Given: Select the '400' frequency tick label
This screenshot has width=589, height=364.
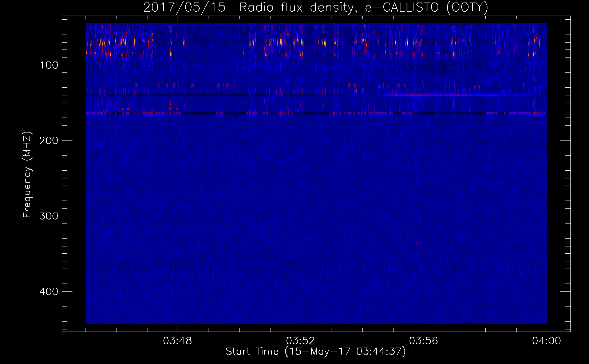Looking at the screenshot, I should pos(49,292).
